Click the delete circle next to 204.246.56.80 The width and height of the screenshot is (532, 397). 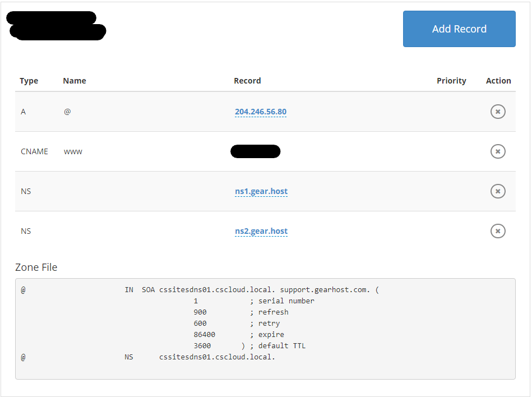point(498,112)
